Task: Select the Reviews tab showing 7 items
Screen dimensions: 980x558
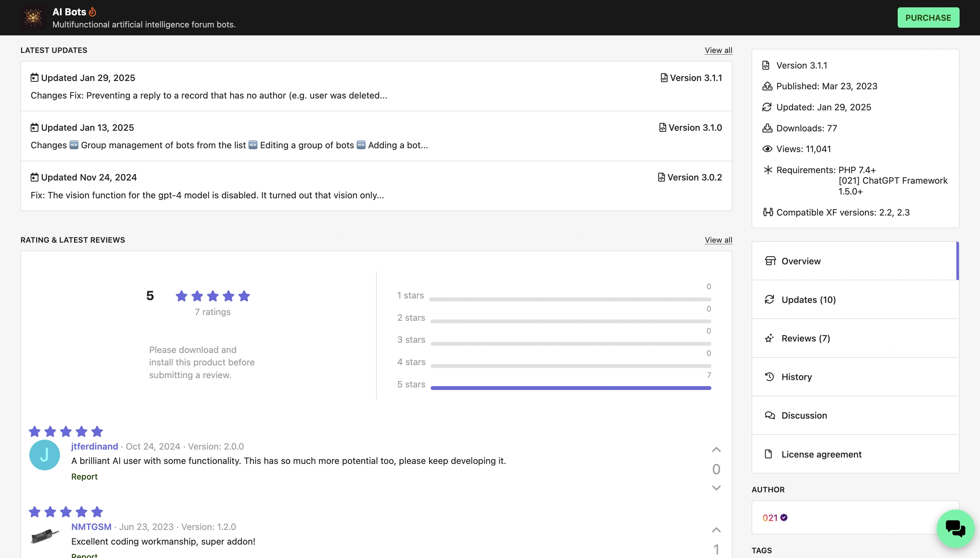Action: 806,339
